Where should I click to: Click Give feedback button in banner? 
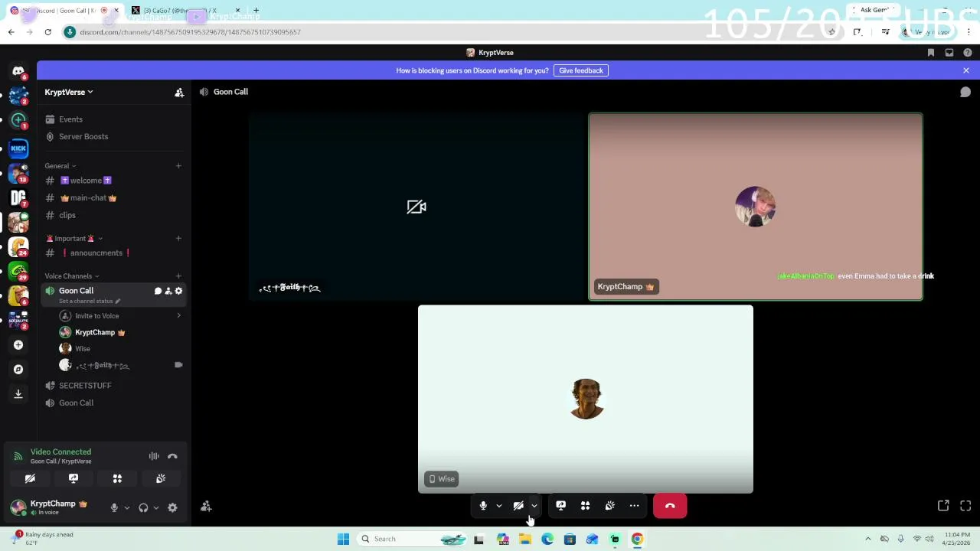click(581, 70)
